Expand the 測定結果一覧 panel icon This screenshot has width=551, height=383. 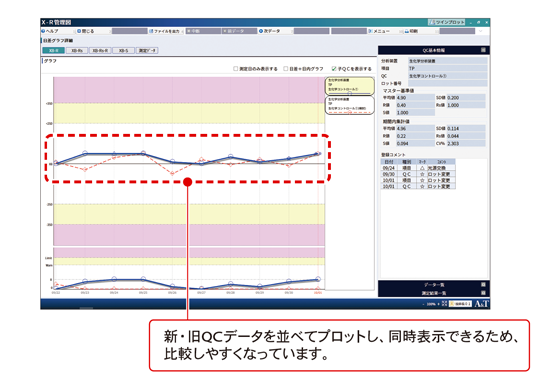(484, 293)
